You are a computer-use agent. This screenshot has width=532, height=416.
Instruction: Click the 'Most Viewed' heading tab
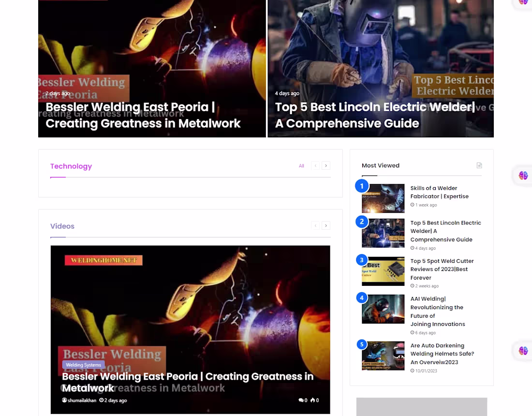[381, 165]
